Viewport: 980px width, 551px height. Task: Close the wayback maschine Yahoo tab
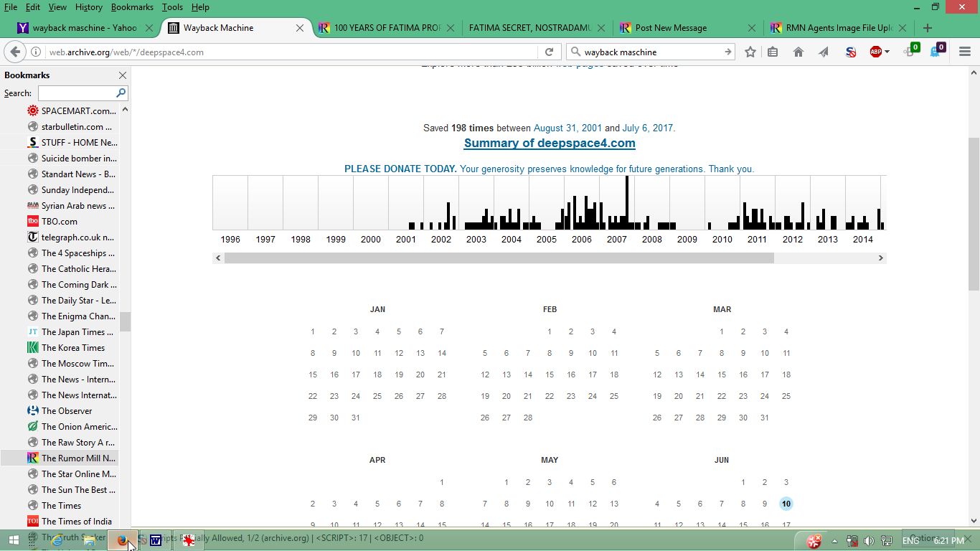click(x=149, y=28)
